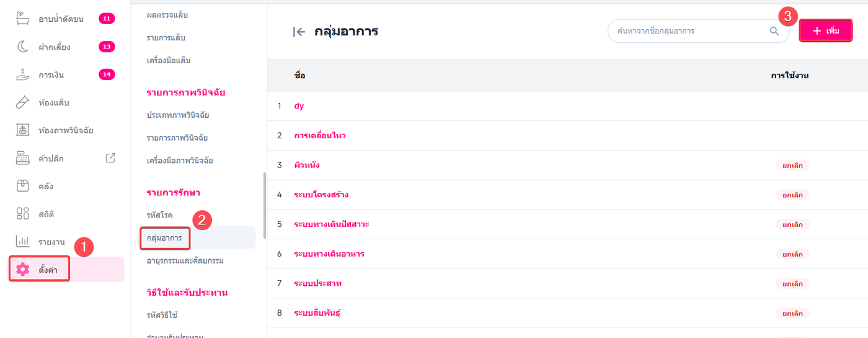Click the finance hand-coin icon
Screen dimensions: 868x338
tap(22, 74)
